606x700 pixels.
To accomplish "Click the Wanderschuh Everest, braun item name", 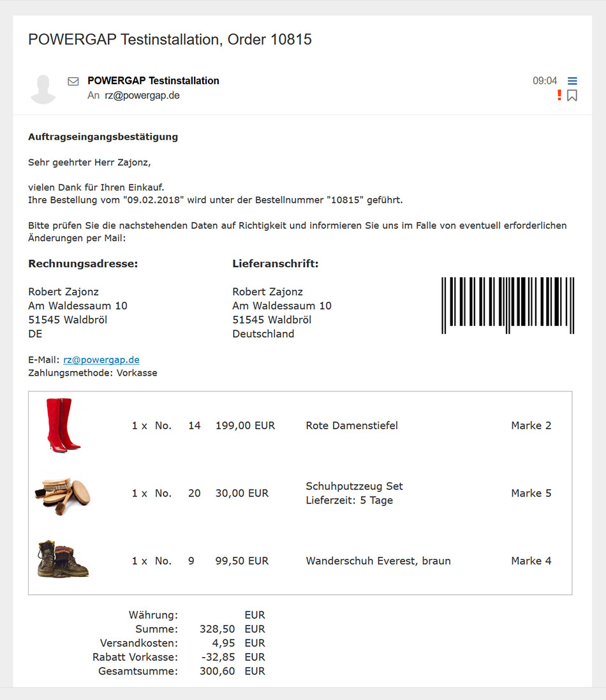I will (x=378, y=561).
